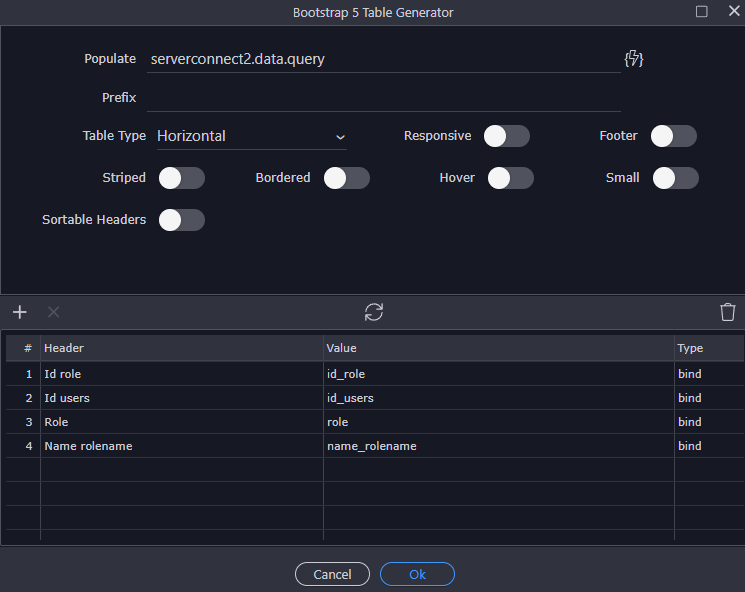Select the Type column heading
This screenshot has height=592, width=745.
[709, 348]
